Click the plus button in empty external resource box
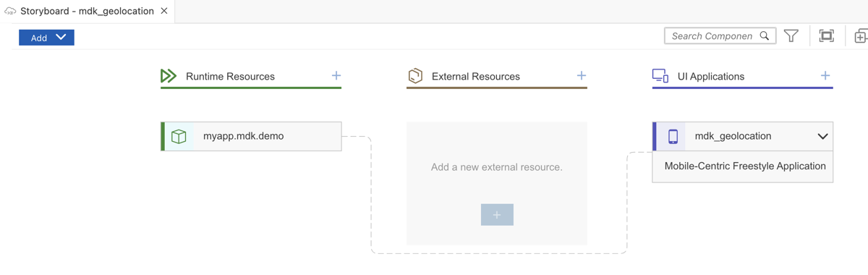The height and width of the screenshot is (275, 868). click(x=497, y=215)
